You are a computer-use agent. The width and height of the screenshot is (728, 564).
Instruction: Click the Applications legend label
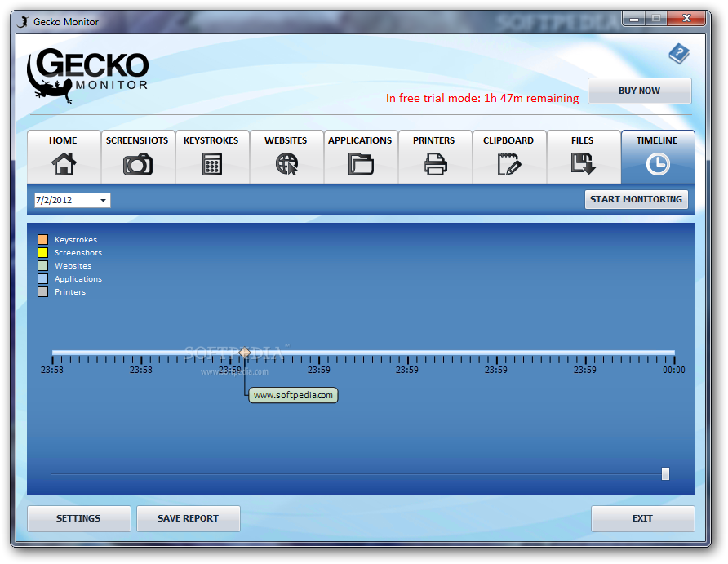tap(78, 278)
